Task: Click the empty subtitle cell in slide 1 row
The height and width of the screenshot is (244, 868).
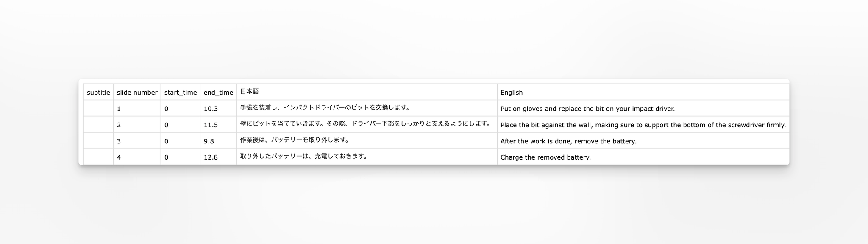Action: pos(98,109)
